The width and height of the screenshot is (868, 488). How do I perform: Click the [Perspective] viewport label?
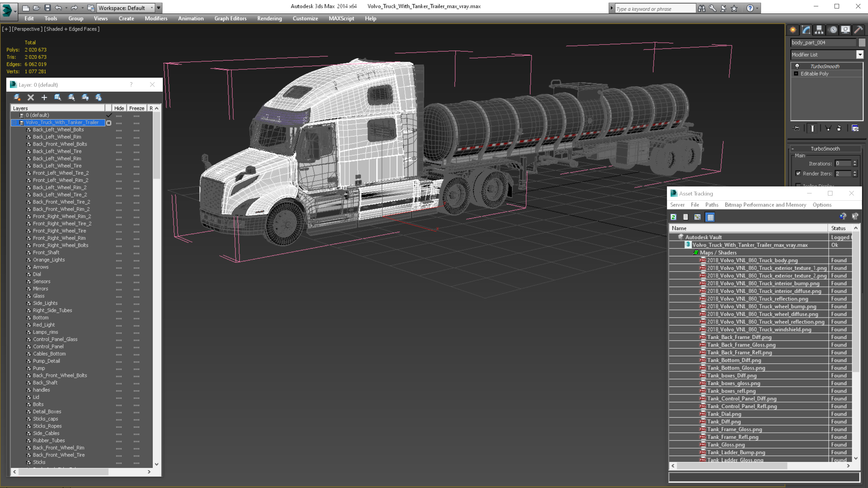(x=27, y=29)
